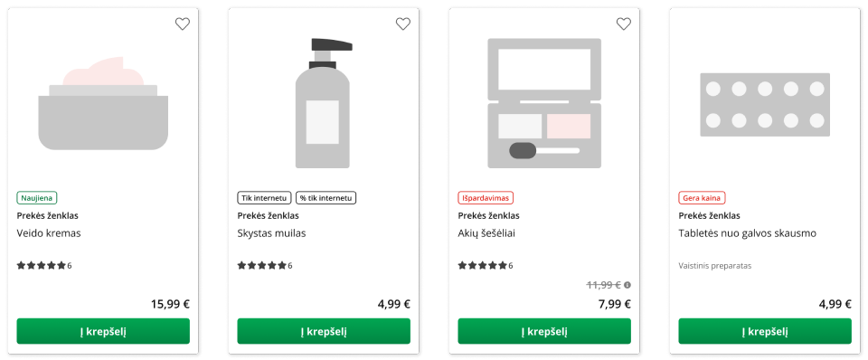Open the Veido kremas product title
The height and width of the screenshot is (360, 868).
click(x=49, y=233)
